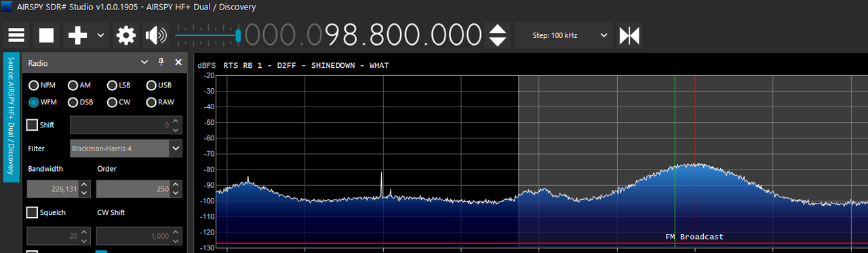The width and height of the screenshot is (868, 253).
Task: Increase Order with up arrow
Action: pos(176,185)
